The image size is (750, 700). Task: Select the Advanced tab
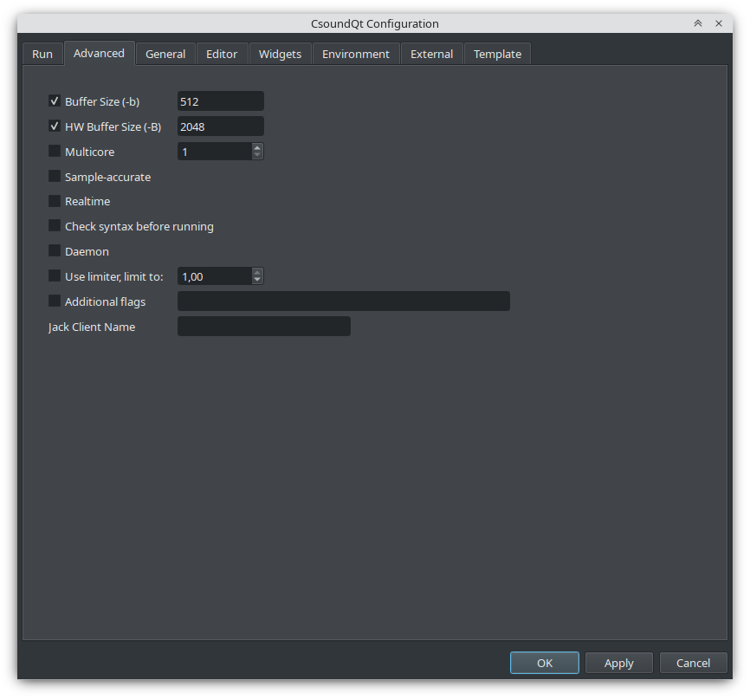tap(99, 53)
